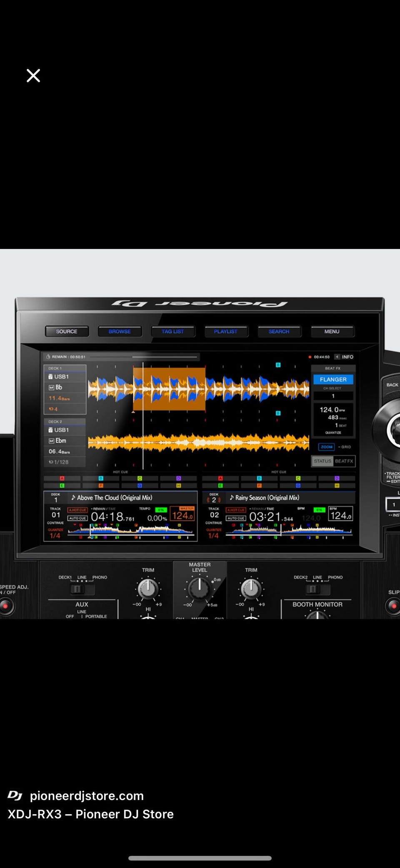
Task: Open the BROWSE tab
Action: pyautogui.click(x=120, y=332)
